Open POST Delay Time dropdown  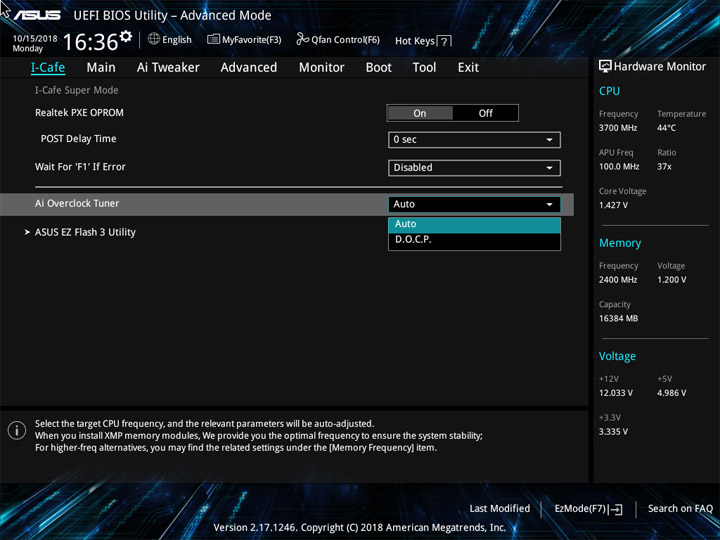[x=474, y=140]
